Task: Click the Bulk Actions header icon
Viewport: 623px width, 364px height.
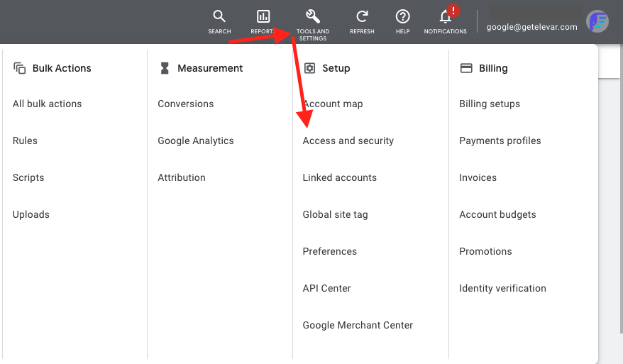Action: 19,68
